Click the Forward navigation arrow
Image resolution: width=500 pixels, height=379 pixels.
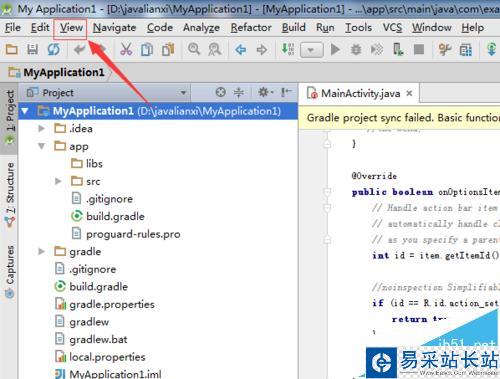(262, 50)
